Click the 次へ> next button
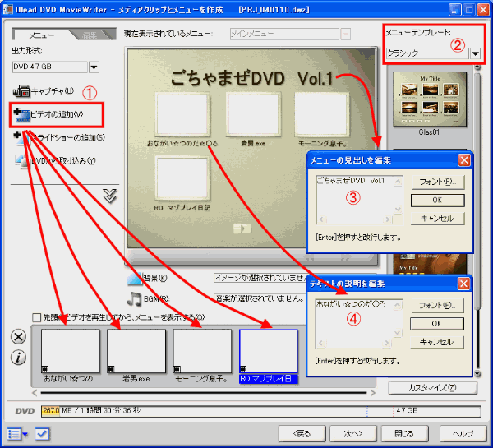This screenshot has width=493, height=448. (352, 433)
